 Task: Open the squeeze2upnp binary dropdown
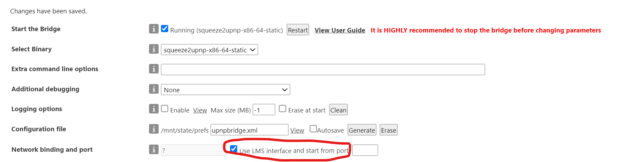pyautogui.click(x=209, y=50)
